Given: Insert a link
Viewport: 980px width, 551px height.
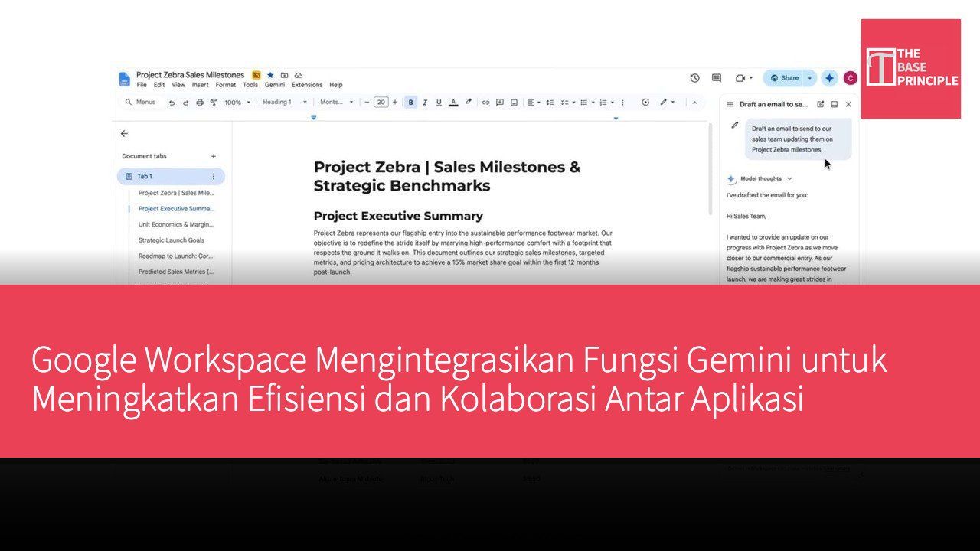Looking at the screenshot, I should pos(485,102).
